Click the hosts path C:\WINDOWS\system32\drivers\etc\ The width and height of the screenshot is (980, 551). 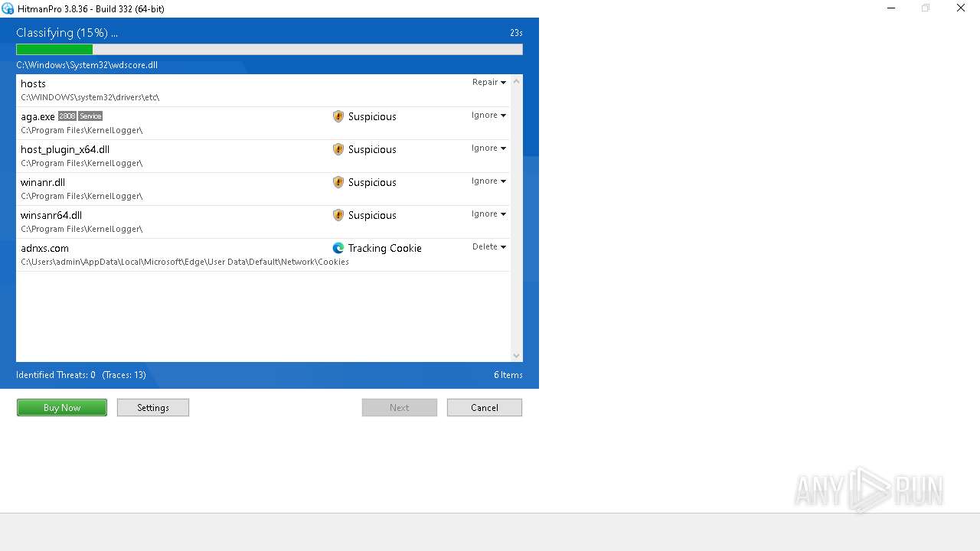(90, 97)
